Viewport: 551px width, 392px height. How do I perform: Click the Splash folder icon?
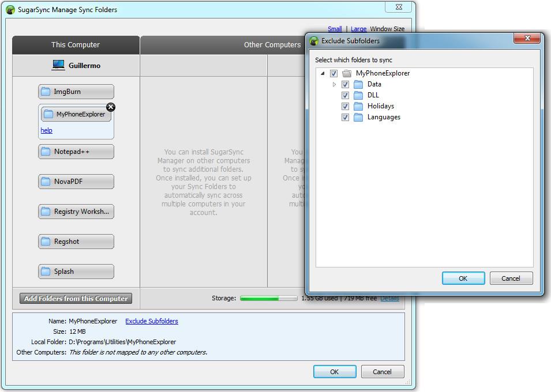pyautogui.click(x=46, y=272)
